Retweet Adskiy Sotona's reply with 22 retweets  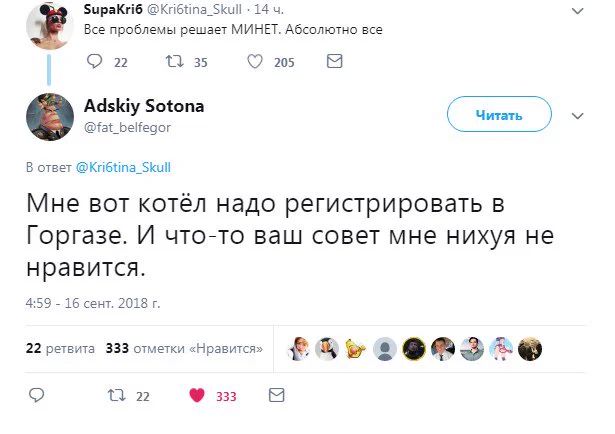click(117, 395)
